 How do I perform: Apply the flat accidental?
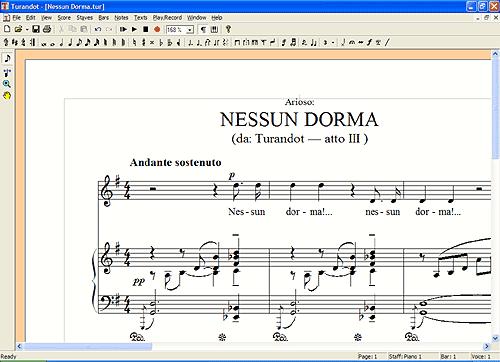point(161,42)
